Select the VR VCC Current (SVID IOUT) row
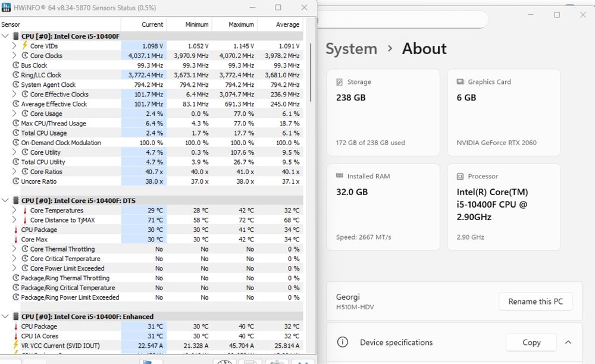The width and height of the screenshot is (595, 364). click(x=152, y=346)
